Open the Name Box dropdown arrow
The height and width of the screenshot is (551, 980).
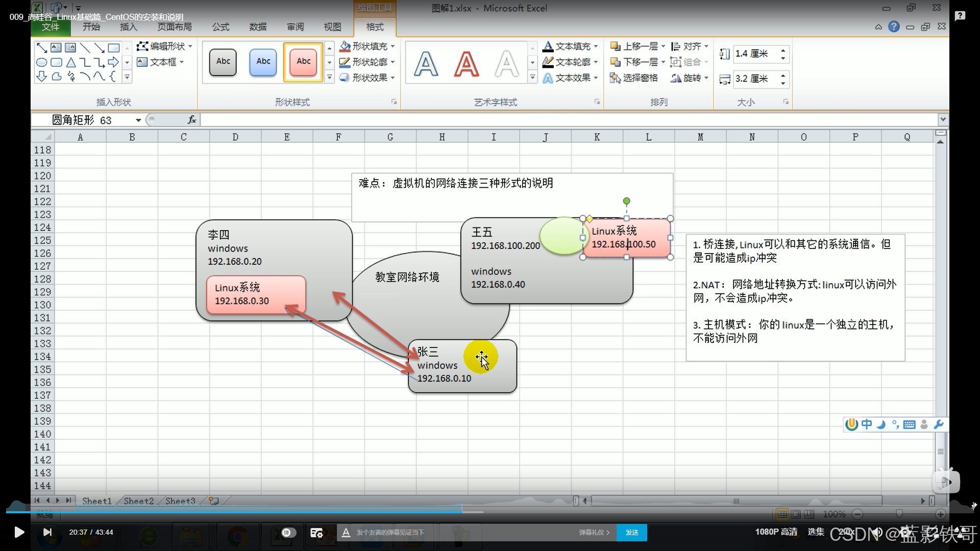pyautogui.click(x=138, y=120)
